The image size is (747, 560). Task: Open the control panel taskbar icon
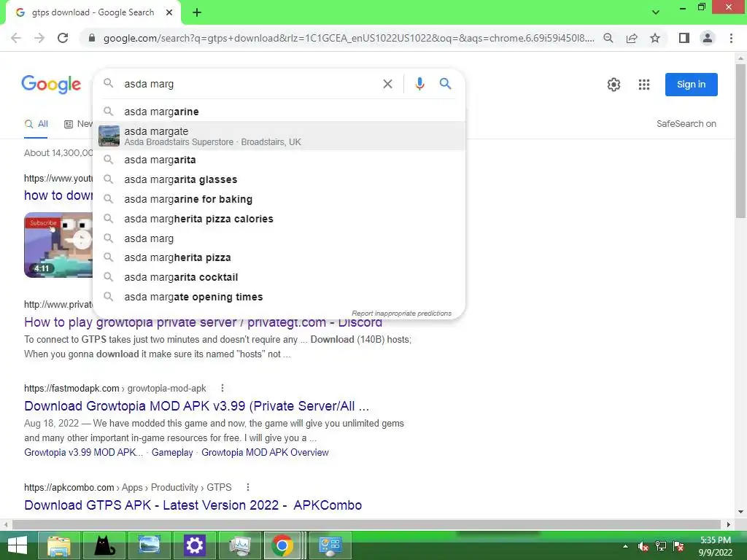coord(330,545)
